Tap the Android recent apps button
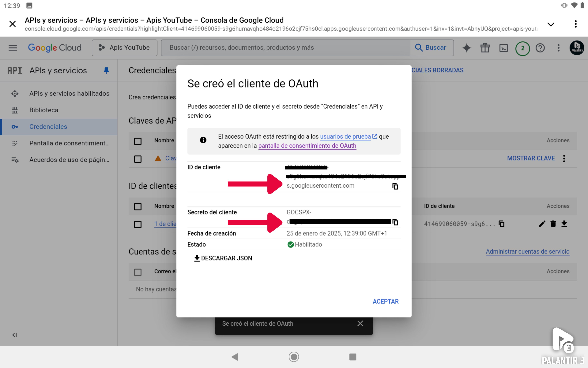 tap(353, 357)
